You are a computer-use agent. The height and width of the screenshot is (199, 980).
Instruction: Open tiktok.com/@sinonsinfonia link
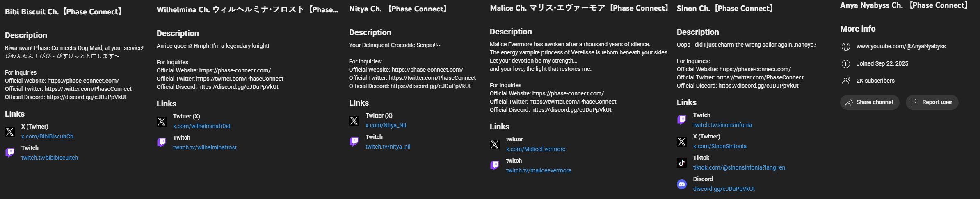739,167
